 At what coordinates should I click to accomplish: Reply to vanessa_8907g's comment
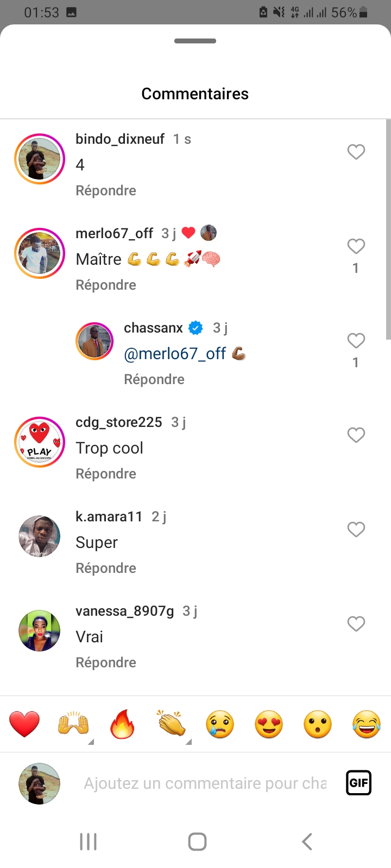[x=106, y=662]
